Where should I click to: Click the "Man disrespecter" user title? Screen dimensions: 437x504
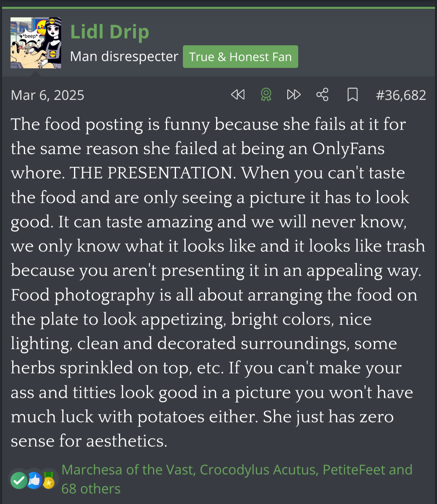(124, 57)
